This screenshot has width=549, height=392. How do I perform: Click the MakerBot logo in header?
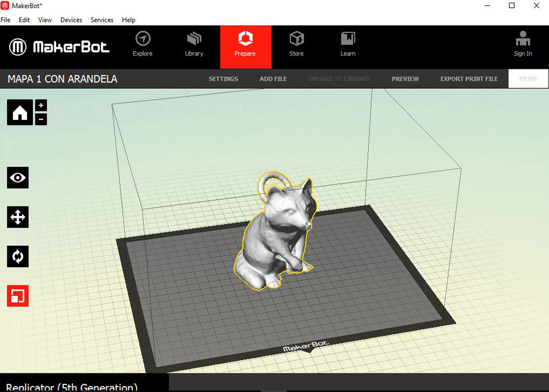[59, 47]
